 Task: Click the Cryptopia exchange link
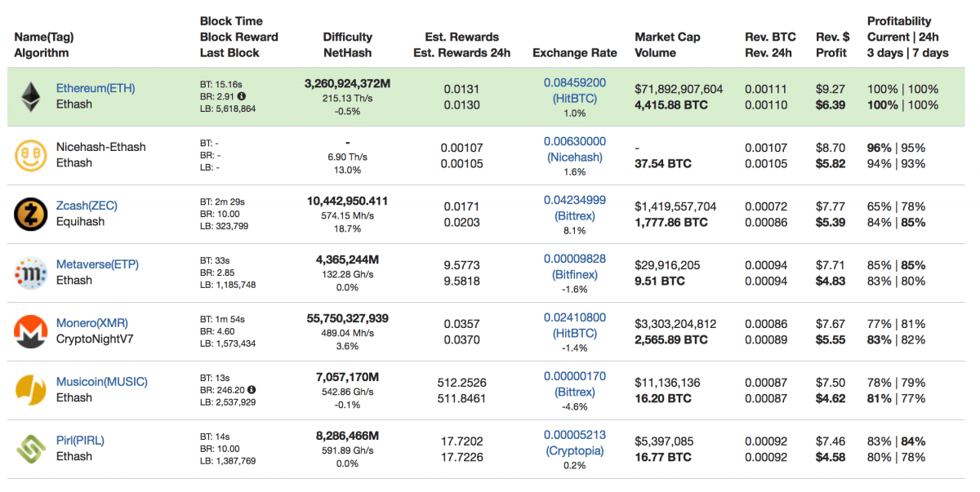(x=575, y=451)
